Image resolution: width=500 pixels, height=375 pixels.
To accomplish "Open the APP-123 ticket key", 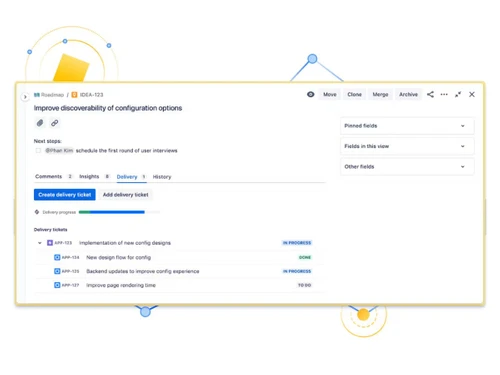I will [63, 243].
